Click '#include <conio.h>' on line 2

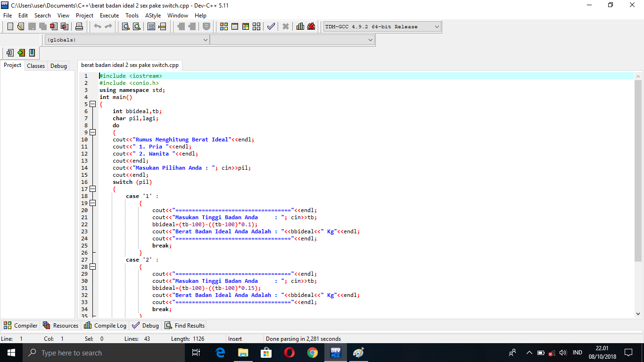click(129, 83)
